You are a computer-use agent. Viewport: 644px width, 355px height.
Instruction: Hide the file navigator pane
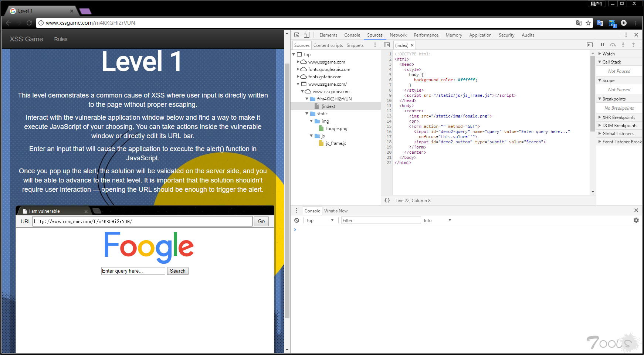pos(387,45)
